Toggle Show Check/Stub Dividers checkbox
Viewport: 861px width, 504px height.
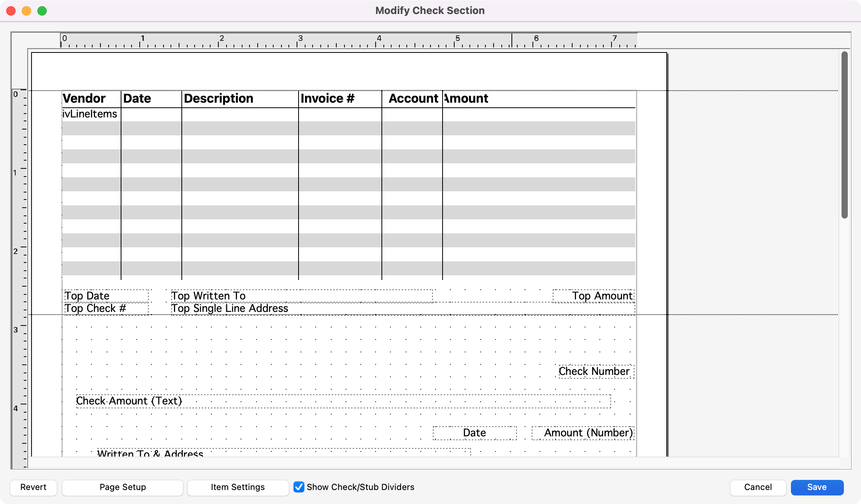(299, 487)
